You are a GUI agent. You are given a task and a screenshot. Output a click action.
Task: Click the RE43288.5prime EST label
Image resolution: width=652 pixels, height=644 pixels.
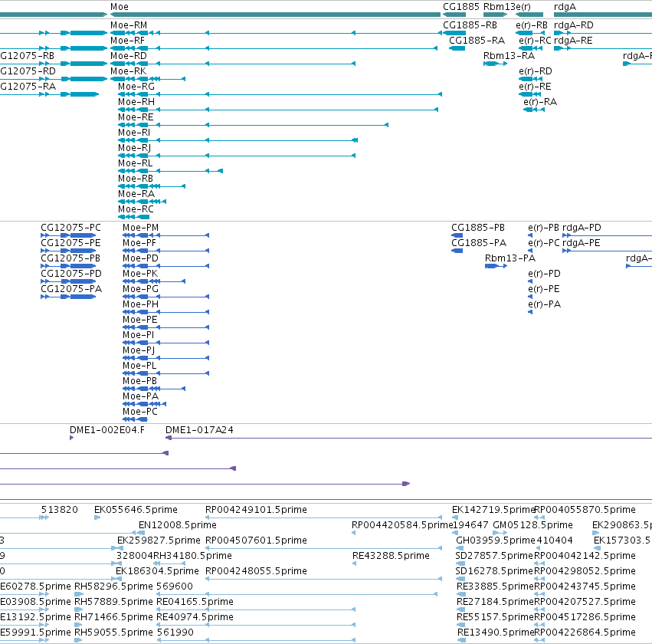[x=391, y=556]
